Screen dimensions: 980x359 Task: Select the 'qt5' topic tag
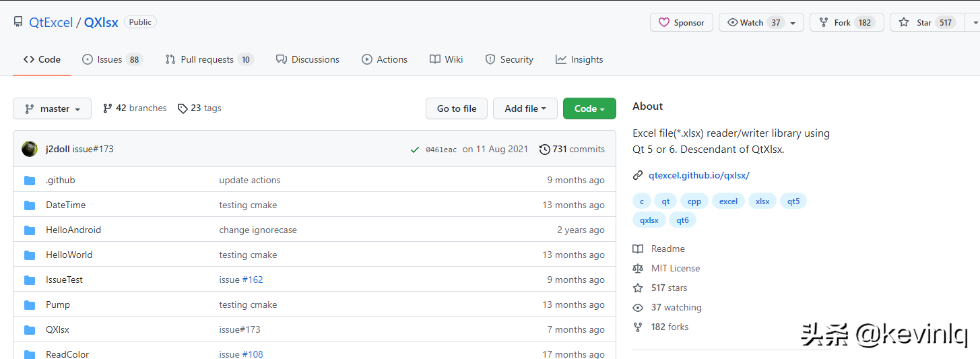click(x=793, y=201)
